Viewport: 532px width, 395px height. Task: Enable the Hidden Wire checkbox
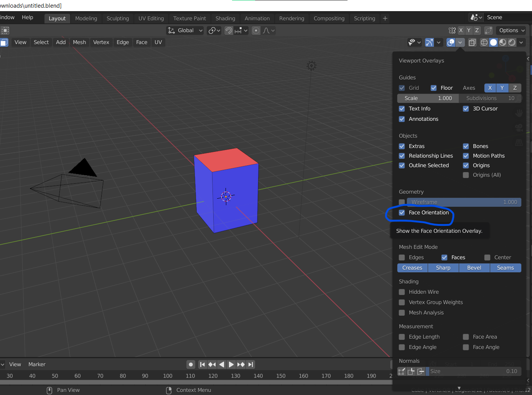tap(402, 292)
